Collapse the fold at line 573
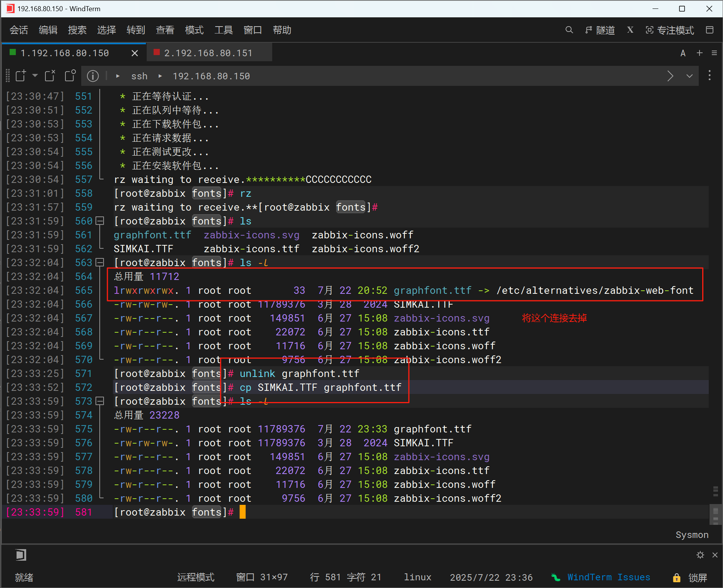This screenshot has width=723, height=588. [x=100, y=401]
